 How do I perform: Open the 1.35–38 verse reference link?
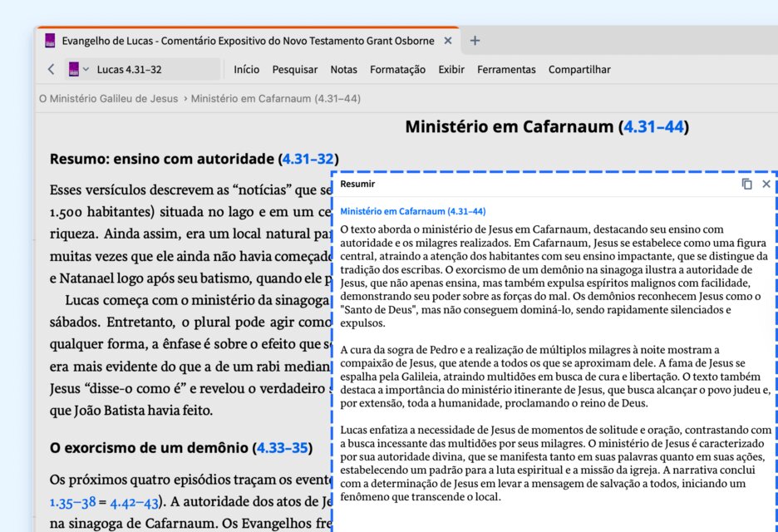73,502
